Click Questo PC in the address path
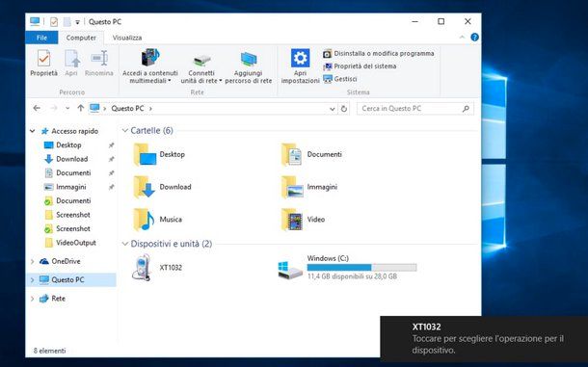The image size is (588, 367). 127,108
